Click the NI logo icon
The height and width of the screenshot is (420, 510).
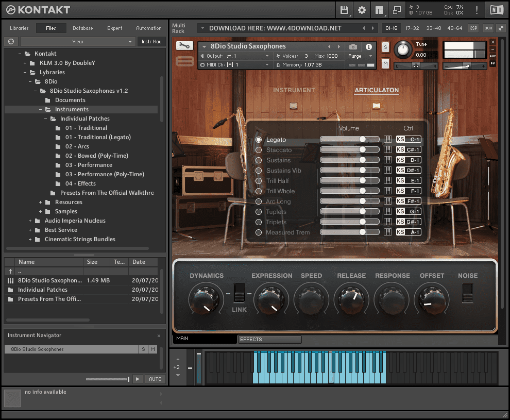click(x=497, y=10)
